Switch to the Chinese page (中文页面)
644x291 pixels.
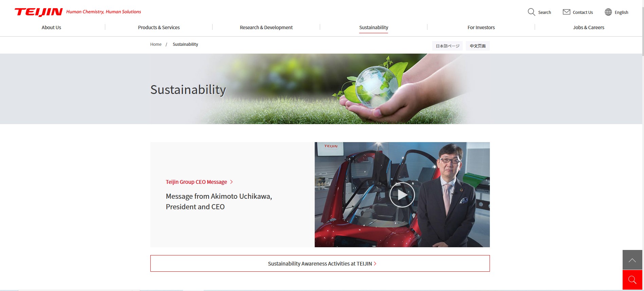pos(478,46)
